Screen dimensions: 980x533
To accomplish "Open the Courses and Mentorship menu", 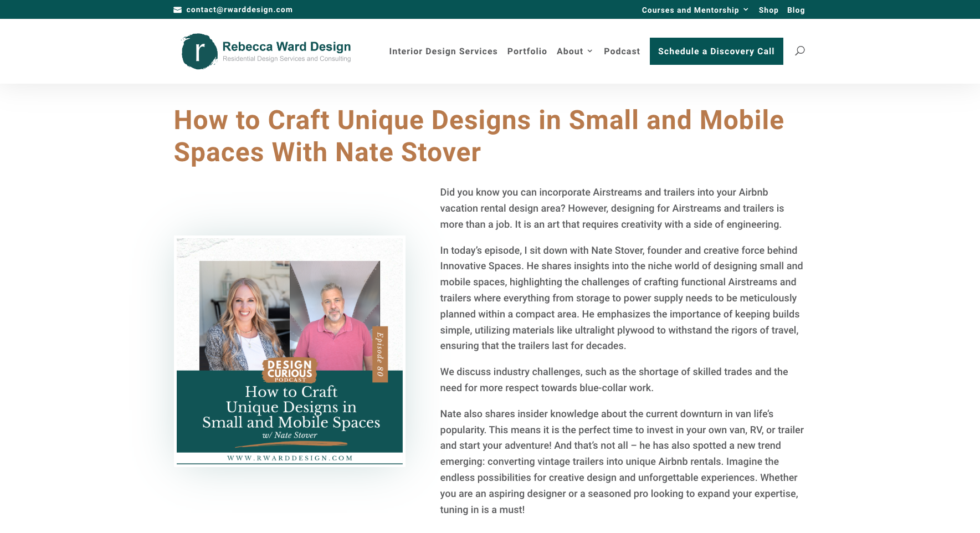I will coord(690,10).
